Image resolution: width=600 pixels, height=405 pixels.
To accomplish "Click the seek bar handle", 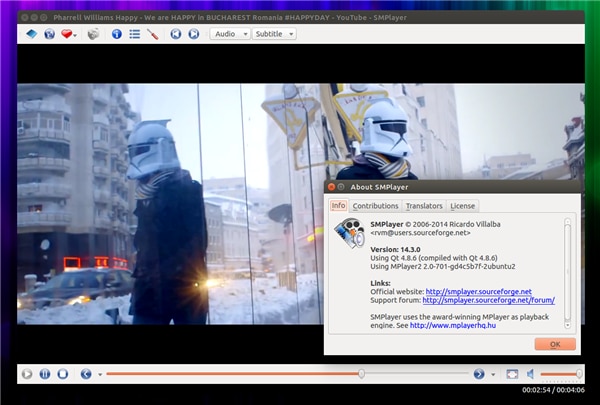I will [x=361, y=374].
